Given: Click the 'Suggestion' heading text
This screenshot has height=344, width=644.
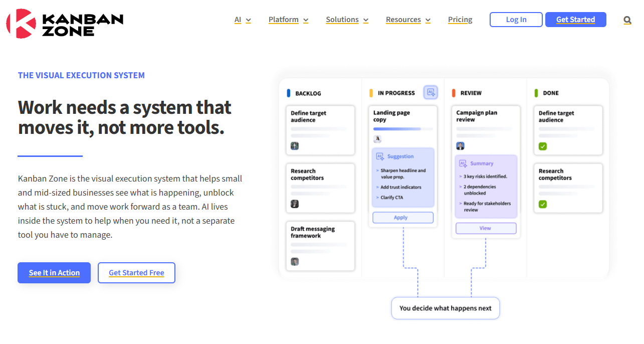Looking at the screenshot, I should click(x=400, y=156).
